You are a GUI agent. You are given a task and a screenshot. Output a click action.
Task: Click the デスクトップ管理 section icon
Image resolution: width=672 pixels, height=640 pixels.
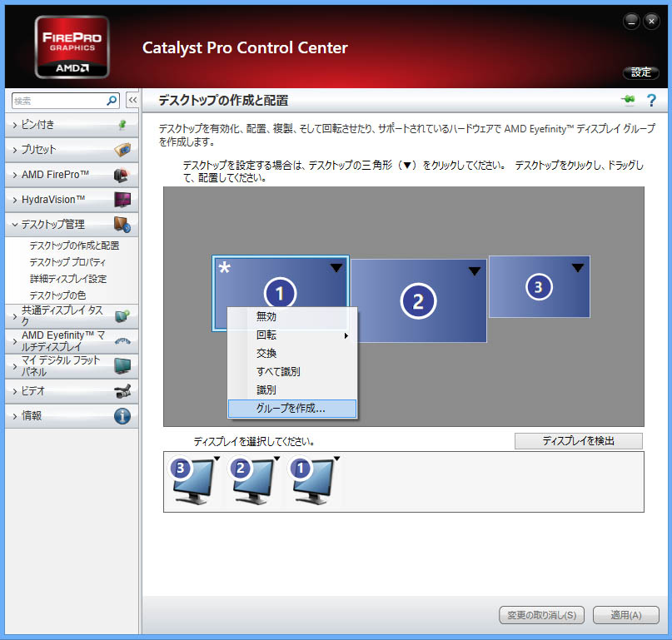tap(122, 225)
